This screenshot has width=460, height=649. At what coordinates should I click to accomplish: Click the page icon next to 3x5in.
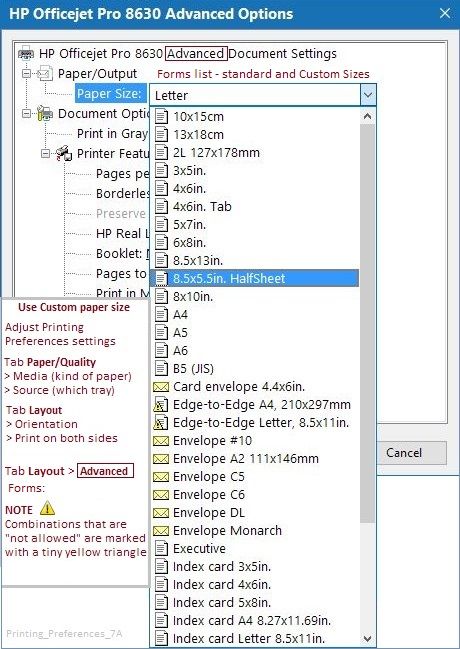pos(161,171)
